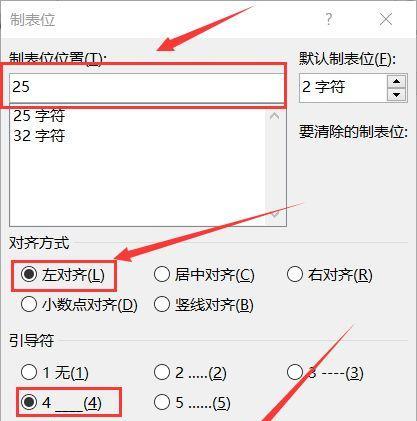Image resolution: width=417 pixels, height=421 pixels.
Task: Choose dashed leader option 3
Action: tap(325, 372)
